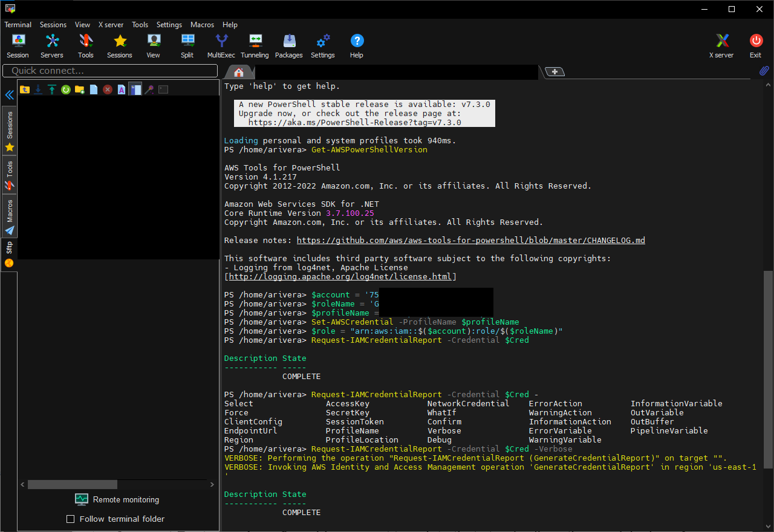
Task: Open a new tab with plus button
Action: pyautogui.click(x=554, y=72)
